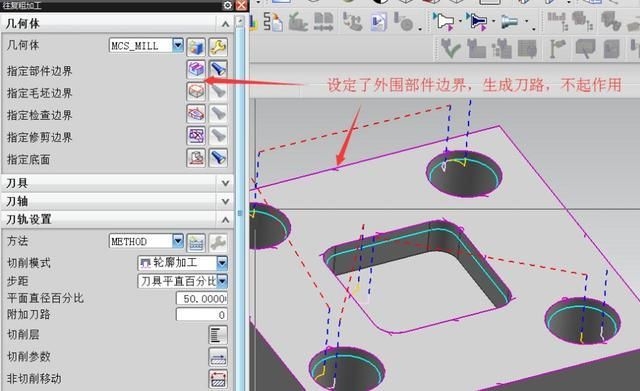Click the 非切削移动 label
The height and width of the screenshot is (391, 640).
[x=34, y=379]
